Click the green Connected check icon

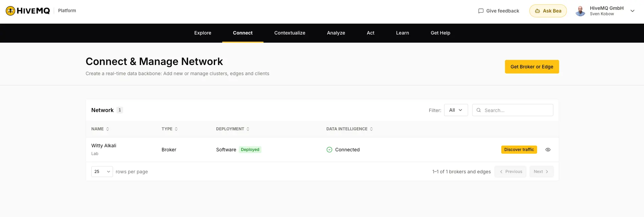coord(329,150)
